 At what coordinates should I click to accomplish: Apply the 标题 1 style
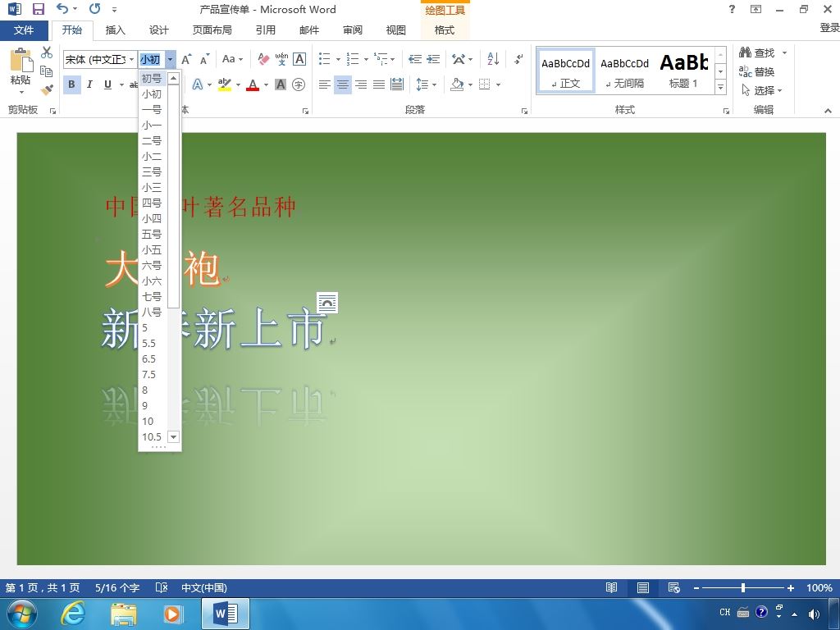pos(683,71)
